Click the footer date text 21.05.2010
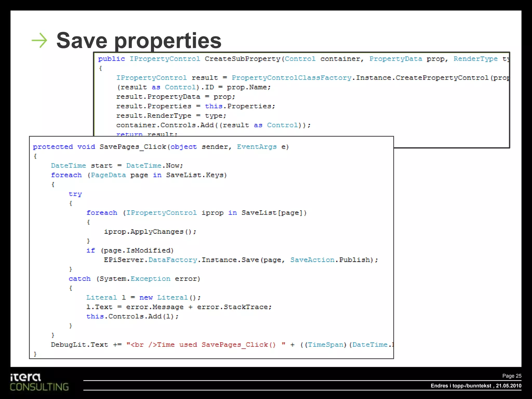 pos(508,386)
